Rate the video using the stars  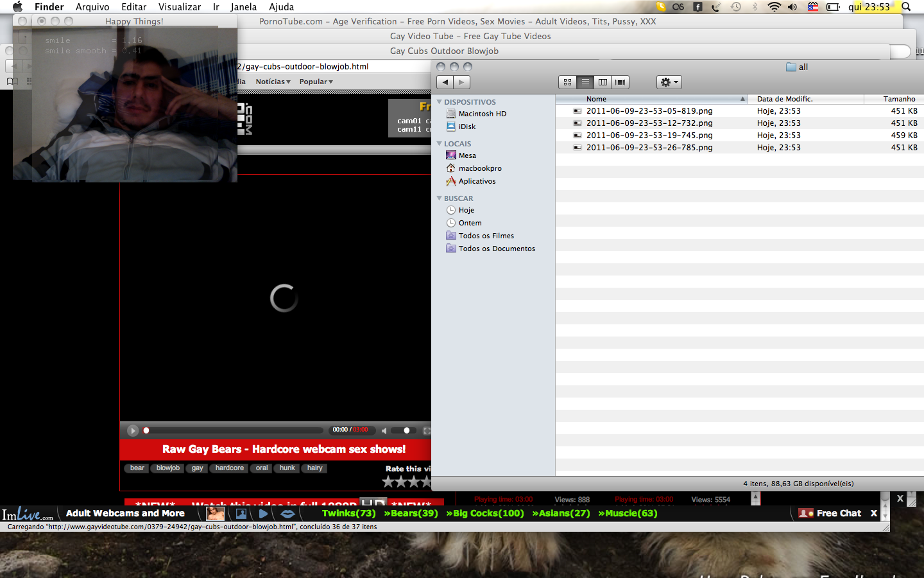coord(407,482)
